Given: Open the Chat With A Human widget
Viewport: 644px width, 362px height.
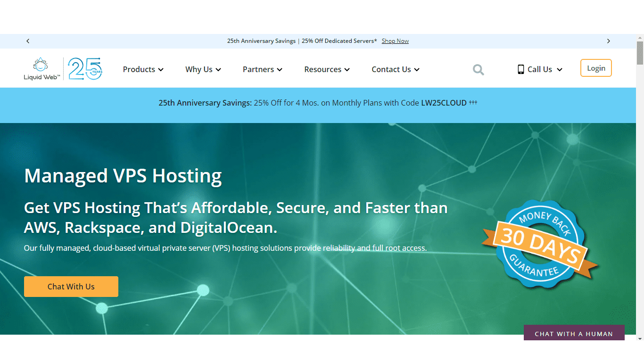Looking at the screenshot, I should (x=574, y=333).
